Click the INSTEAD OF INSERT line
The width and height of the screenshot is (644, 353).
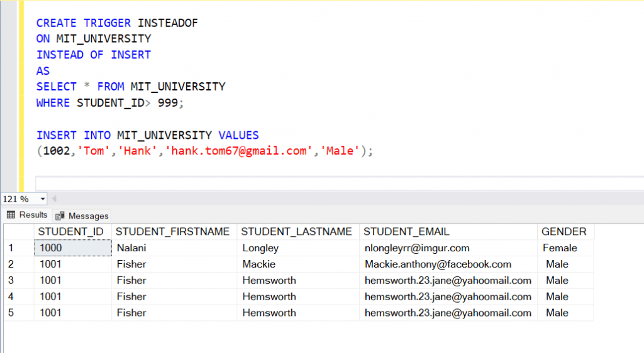[x=94, y=55]
